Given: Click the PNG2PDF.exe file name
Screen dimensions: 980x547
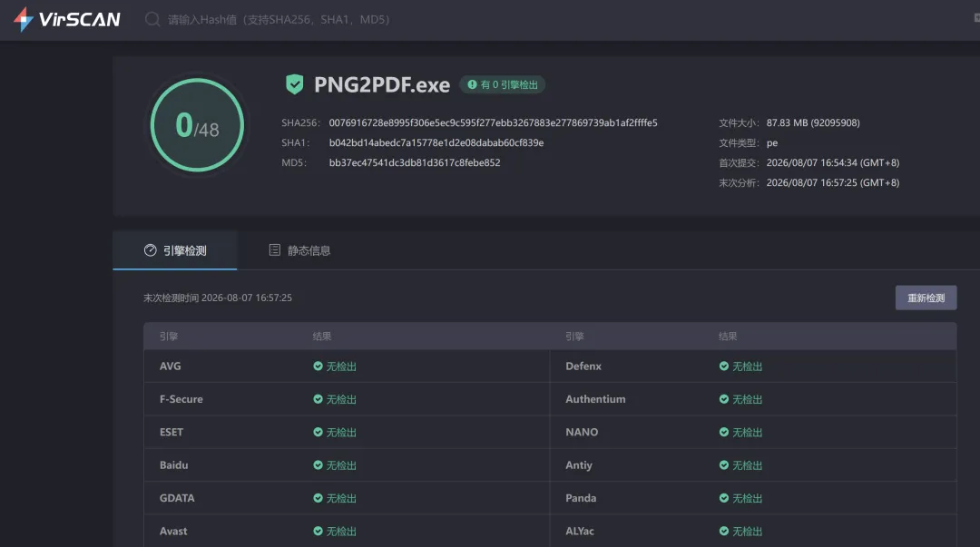Looking at the screenshot, I should (382, 84).
